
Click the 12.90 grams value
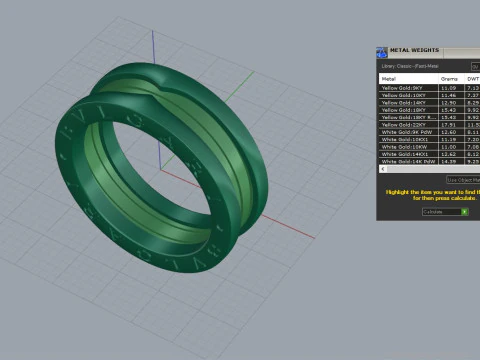coord(448,103)
